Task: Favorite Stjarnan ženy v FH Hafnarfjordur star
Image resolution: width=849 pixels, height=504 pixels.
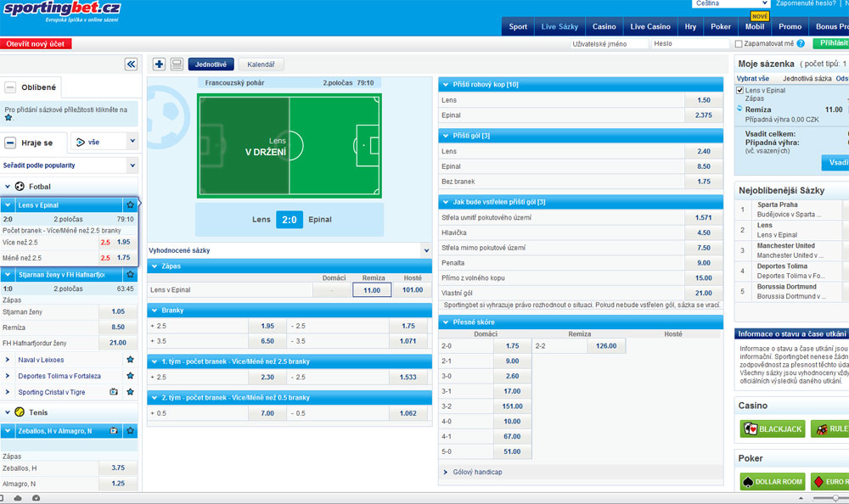Action: click(x=130, y=274)
